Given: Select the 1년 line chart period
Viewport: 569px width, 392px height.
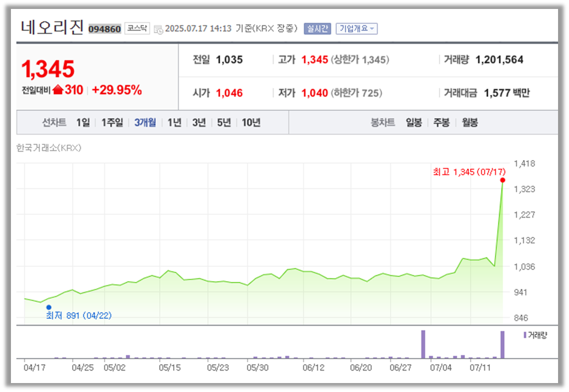Looking at the screenshot, I should coord(174,123).
